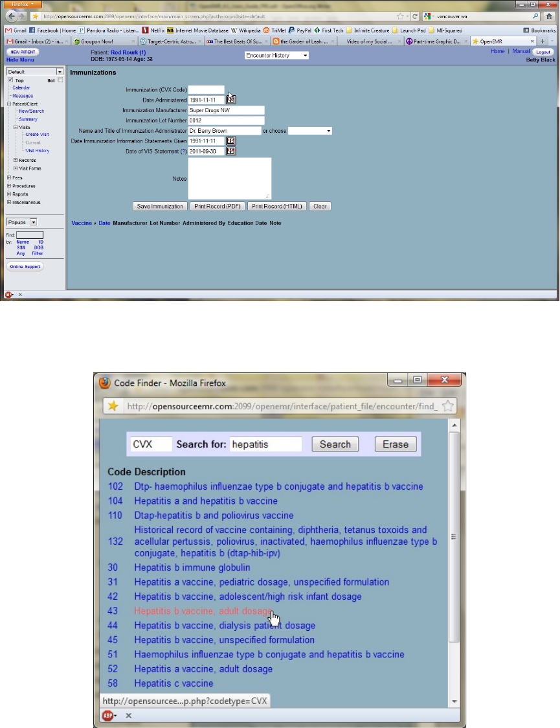Click the Logout button
Viewport: 560px width, 728px height.
[x=543, y=52]
